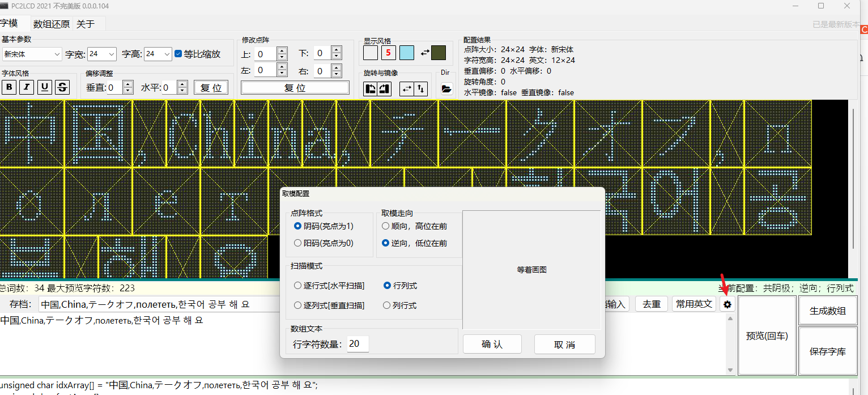Confirm the dialog with 确认
868x395 pixels.
pos(492,344)
